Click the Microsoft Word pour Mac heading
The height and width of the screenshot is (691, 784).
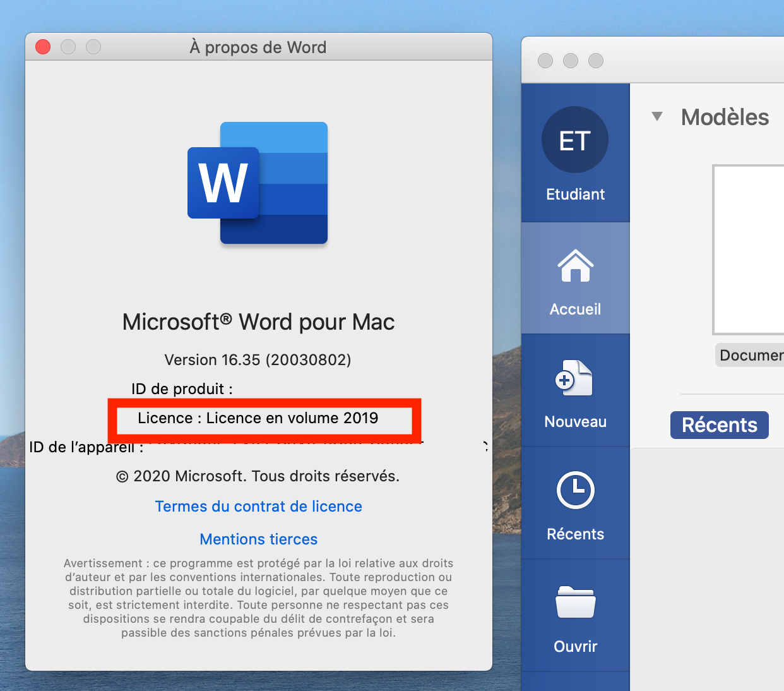258,322
